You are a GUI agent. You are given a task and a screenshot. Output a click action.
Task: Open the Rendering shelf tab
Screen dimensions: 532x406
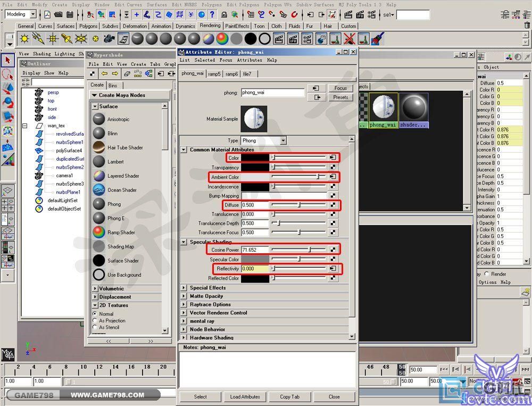coord(210,26)
